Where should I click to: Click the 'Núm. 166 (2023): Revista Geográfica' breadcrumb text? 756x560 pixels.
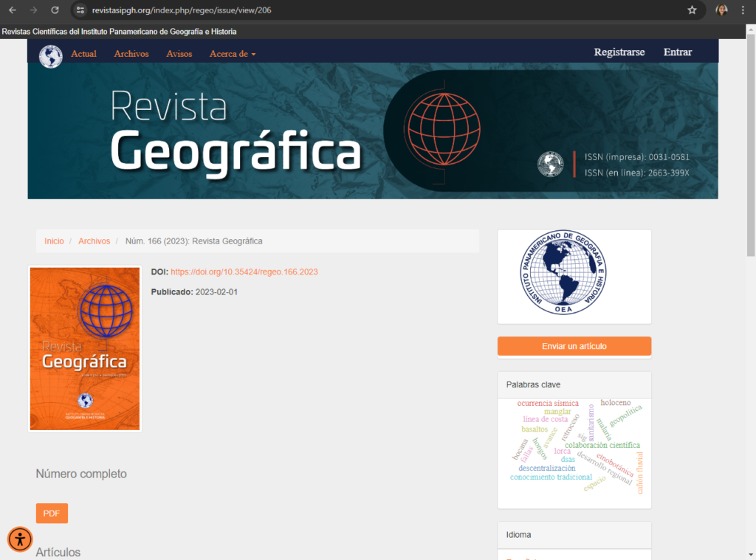point(194,241)
